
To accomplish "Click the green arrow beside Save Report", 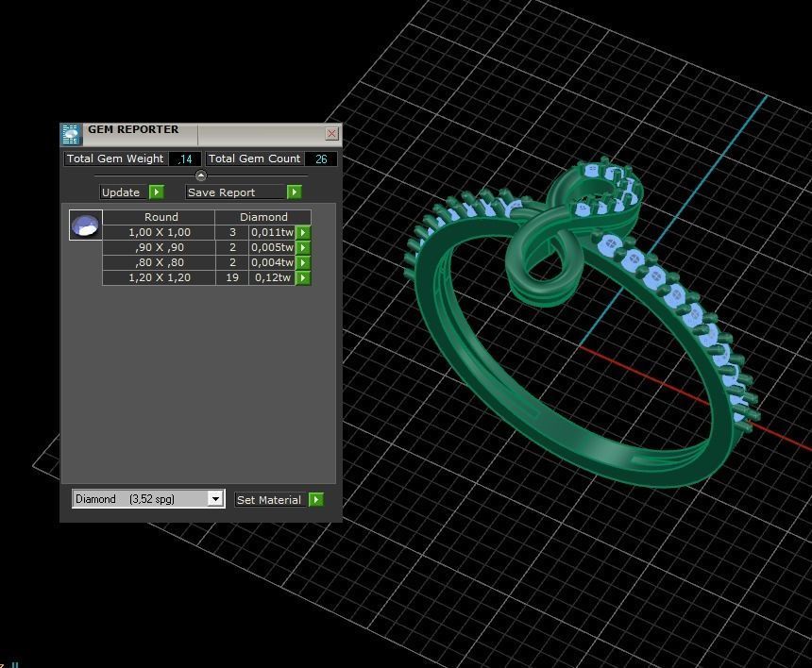I will pos(295,192).
